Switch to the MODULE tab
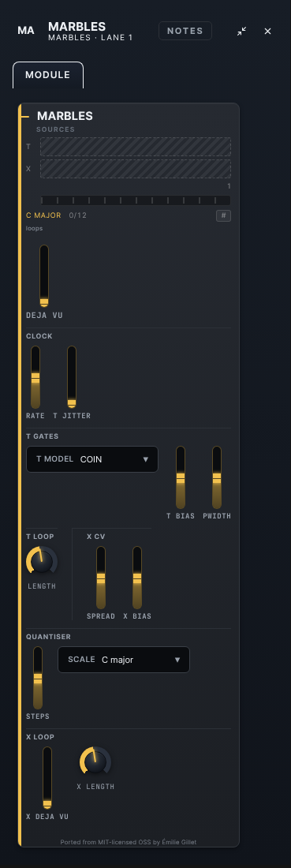This screenshot has width=291, height=868. pos(48,75)
